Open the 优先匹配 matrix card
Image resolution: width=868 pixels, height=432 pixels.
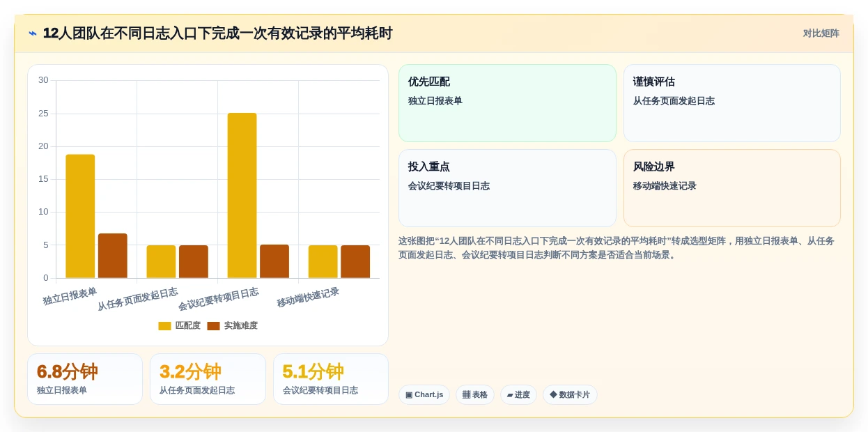507,103
